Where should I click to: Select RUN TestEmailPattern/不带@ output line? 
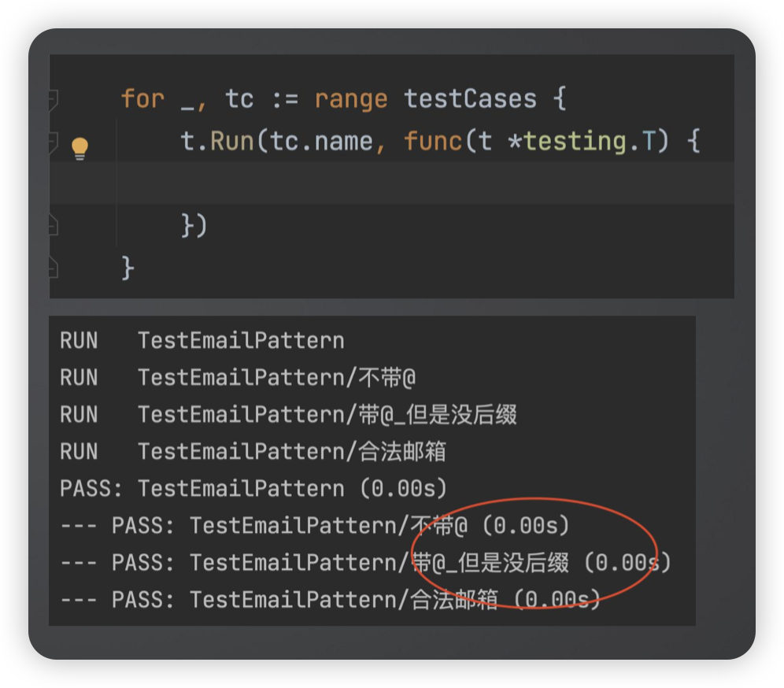tap(237, 378)
